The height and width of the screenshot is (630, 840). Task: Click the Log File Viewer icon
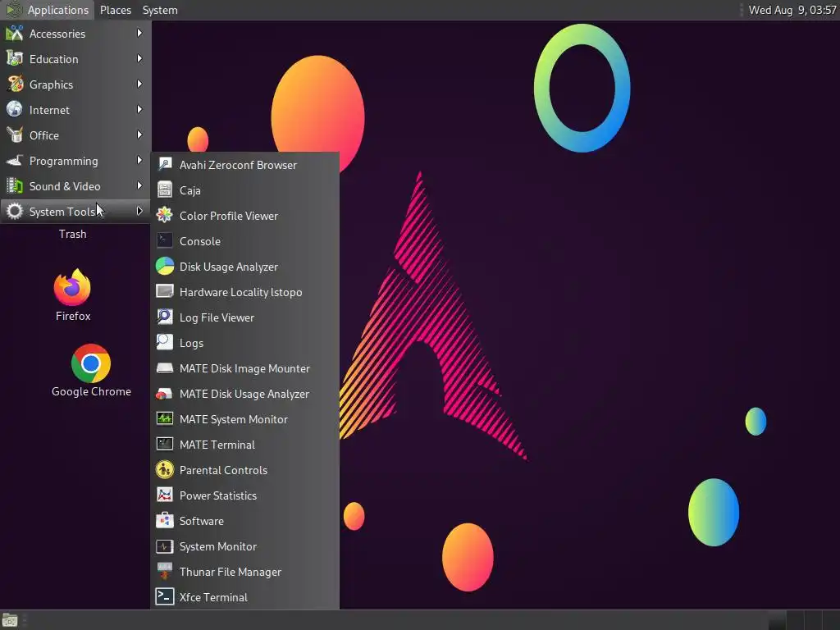tap(164, 317)
